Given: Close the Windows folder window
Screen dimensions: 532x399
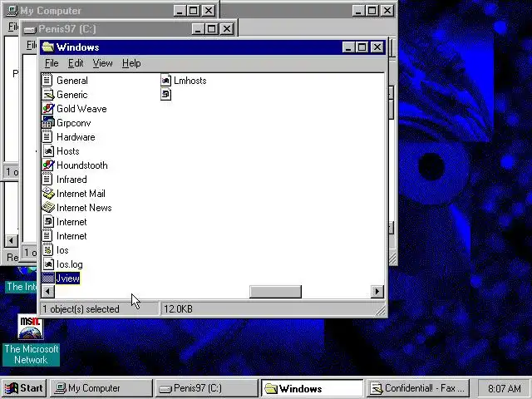Looking at the screenshot, I should point(377,47).
